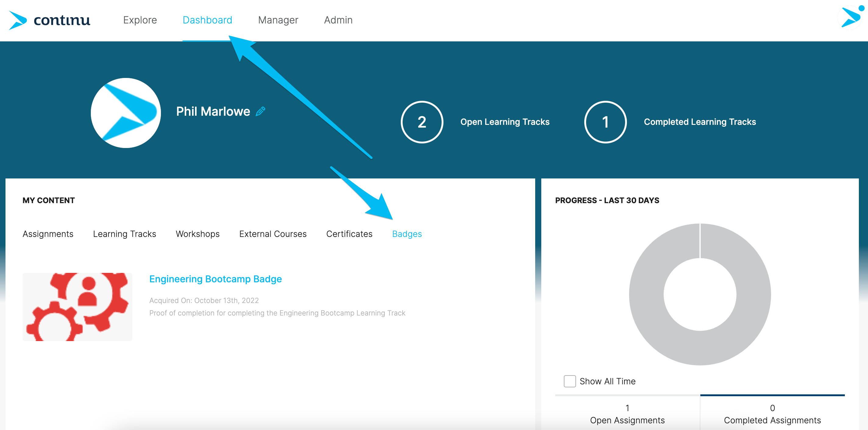The image size is (868, 430).
Task: Switch to the Learning Tracks tab
Action: coord(124,234)
